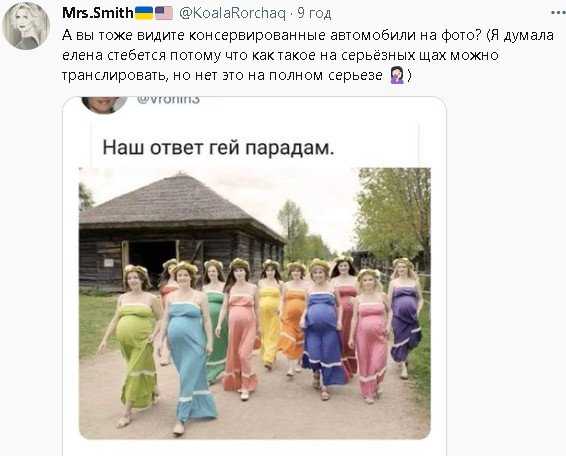Click the Mrs.Smith display name

pyautogui.click(x=97, y=13)
